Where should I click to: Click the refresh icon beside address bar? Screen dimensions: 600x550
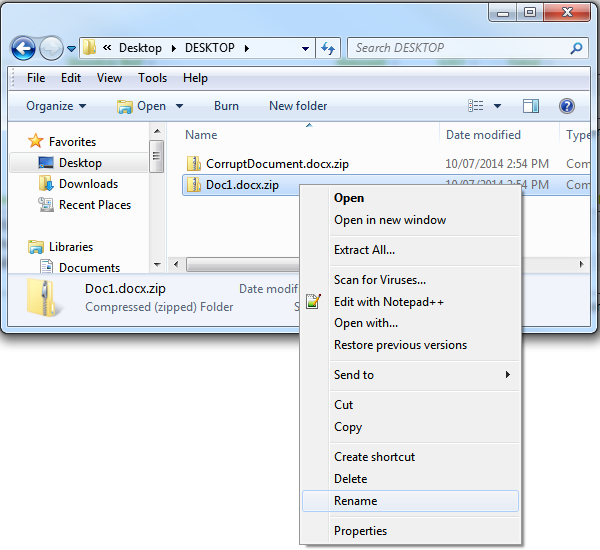(x=328, y=48)
